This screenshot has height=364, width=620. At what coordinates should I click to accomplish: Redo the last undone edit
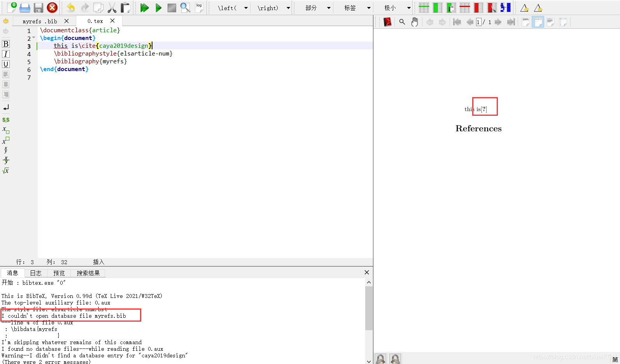[x=84, y=7]
